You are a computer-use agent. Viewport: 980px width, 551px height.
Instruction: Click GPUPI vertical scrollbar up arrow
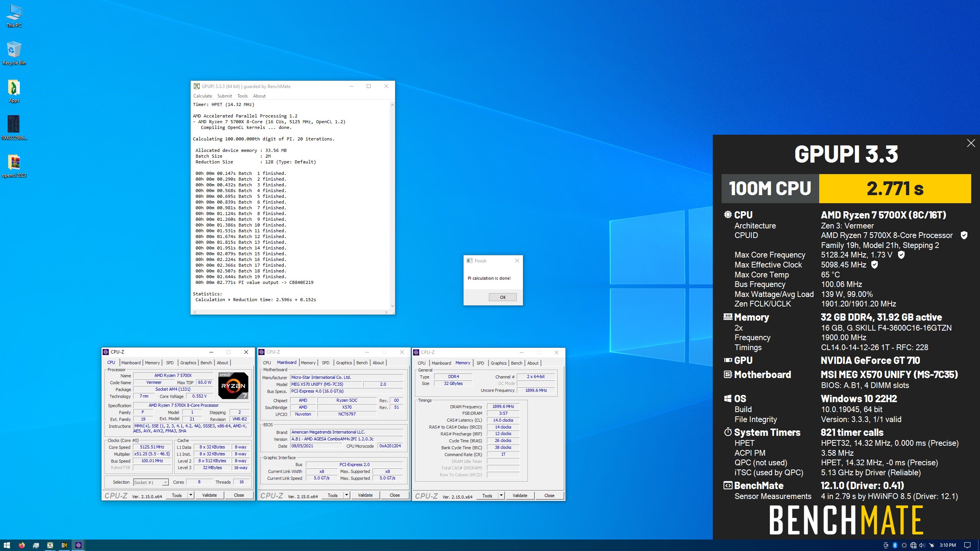pos(392,105)
